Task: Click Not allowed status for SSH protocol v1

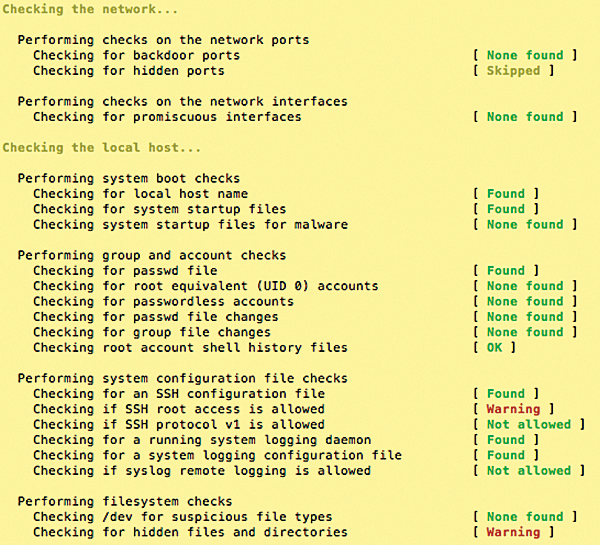Action: (x=528, y=424)
